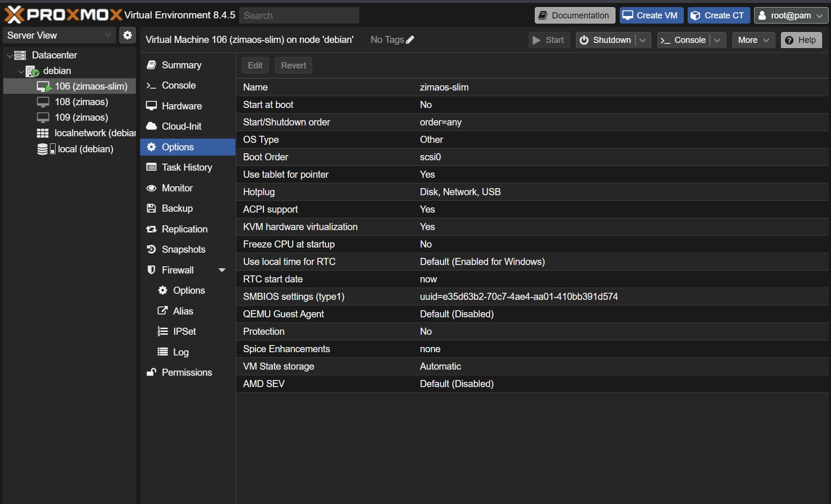Screen dimensions: 831x504
Task: Click the Create VM button
Action: point(650,16)
